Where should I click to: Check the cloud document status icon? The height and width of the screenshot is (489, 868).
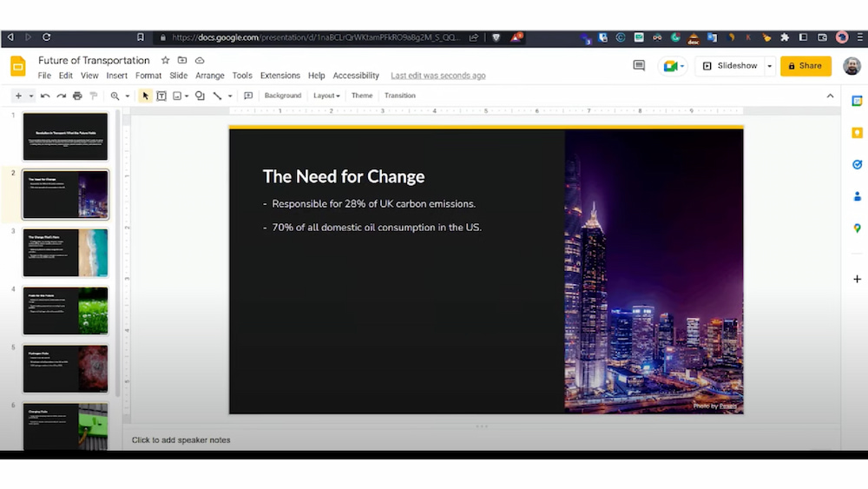(200, 60)
